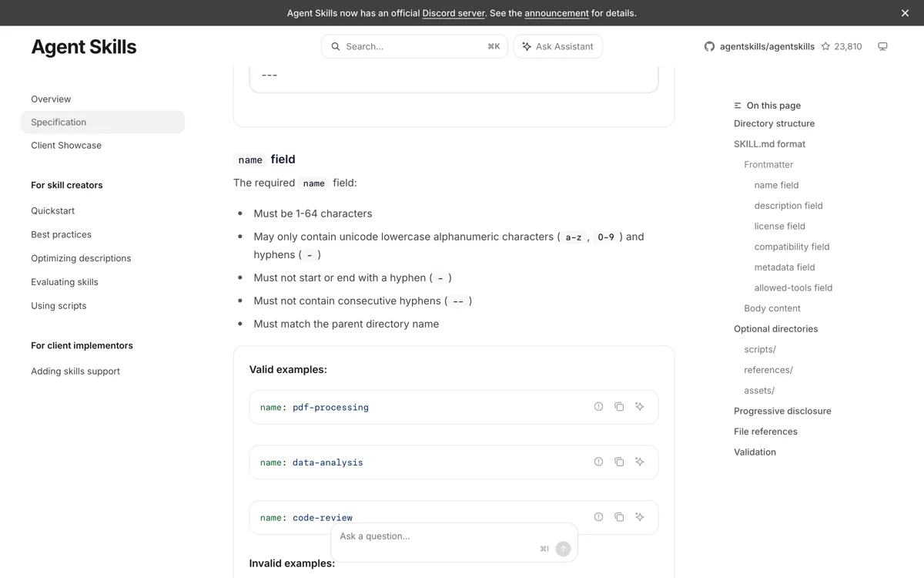Dismiss the Discord announcement banner
This screenshot has width=924, height=578.
click(905, 13)
